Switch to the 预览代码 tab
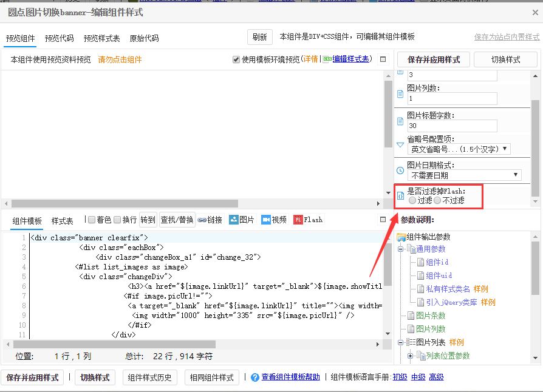Viewport: 543px width, 392px height. click(x=59, y=38)
